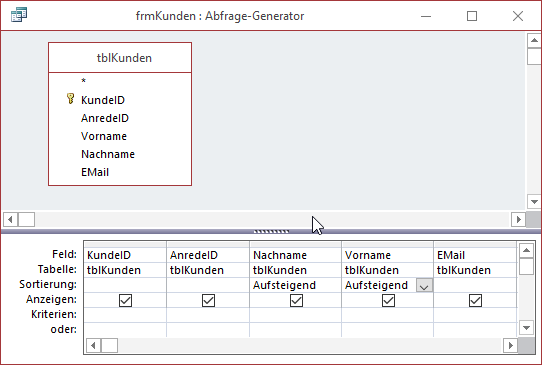The height and width of the screenshot is (365, 542).
Task: Click the Tabelle cell under Vorname
Action: [x=387, y=270]
